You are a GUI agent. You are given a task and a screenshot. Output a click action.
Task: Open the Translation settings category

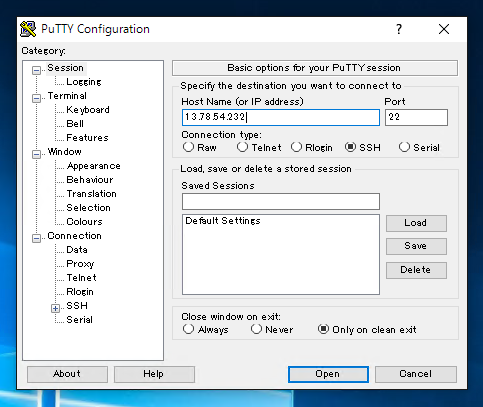[x=92, y=194]
